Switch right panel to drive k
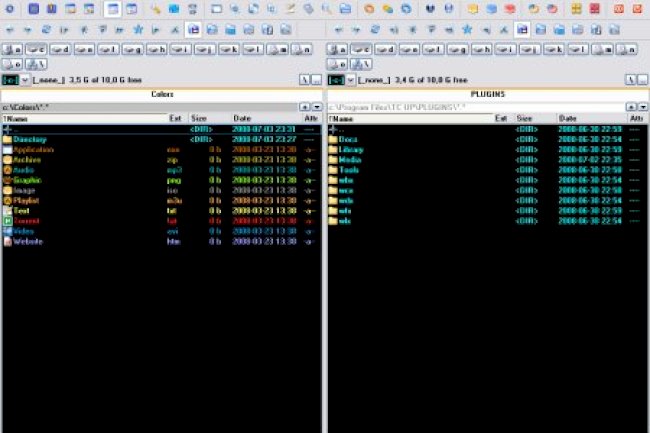Screen dimensions: 650x433 [x=554, y=50]
